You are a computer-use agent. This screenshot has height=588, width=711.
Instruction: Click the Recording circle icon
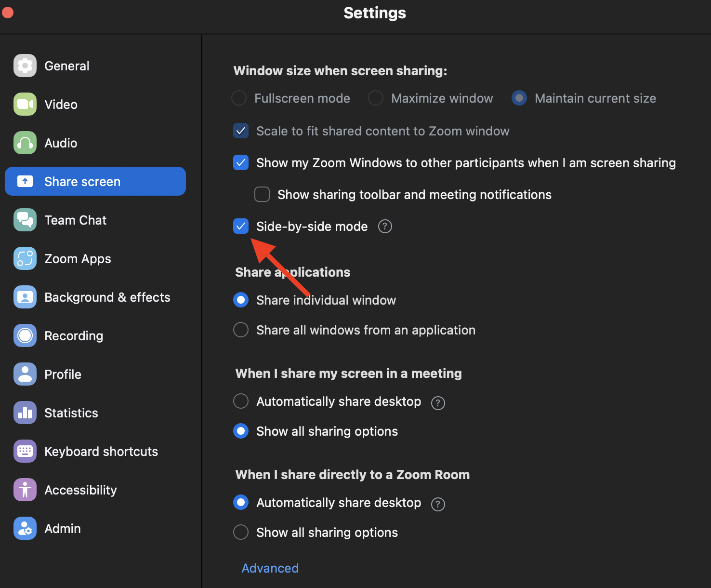click(25, 335)
